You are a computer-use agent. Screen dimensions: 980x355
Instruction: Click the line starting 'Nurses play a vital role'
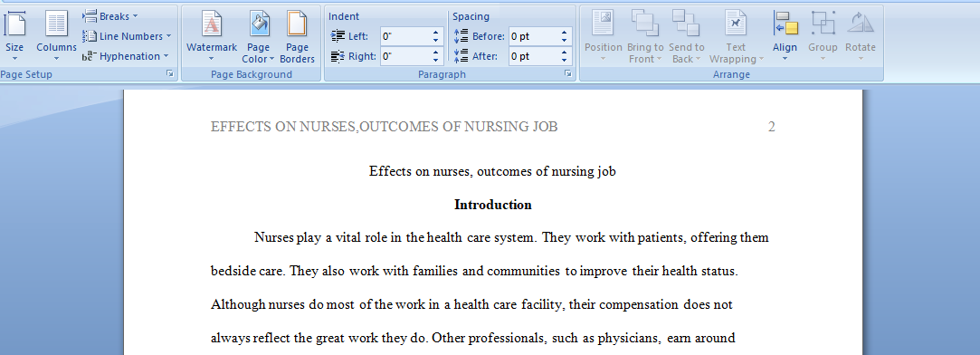pos(511,238)
